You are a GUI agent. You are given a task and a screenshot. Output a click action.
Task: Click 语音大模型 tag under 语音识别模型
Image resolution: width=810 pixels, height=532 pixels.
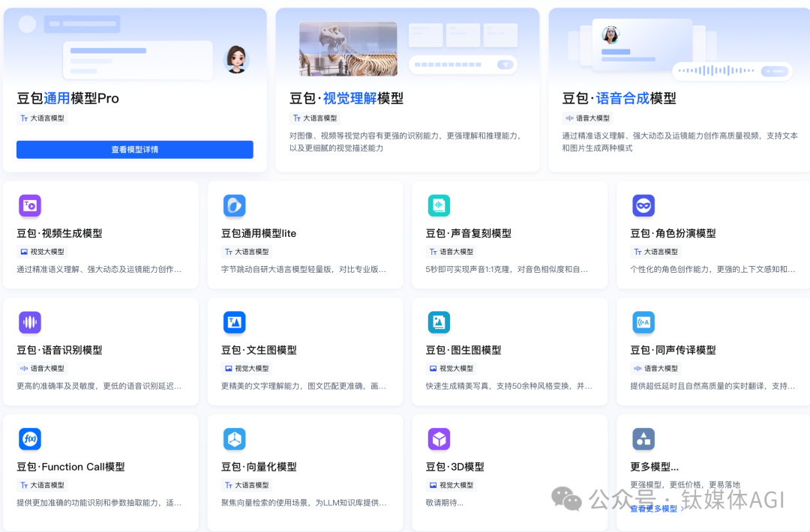[42, 369]
